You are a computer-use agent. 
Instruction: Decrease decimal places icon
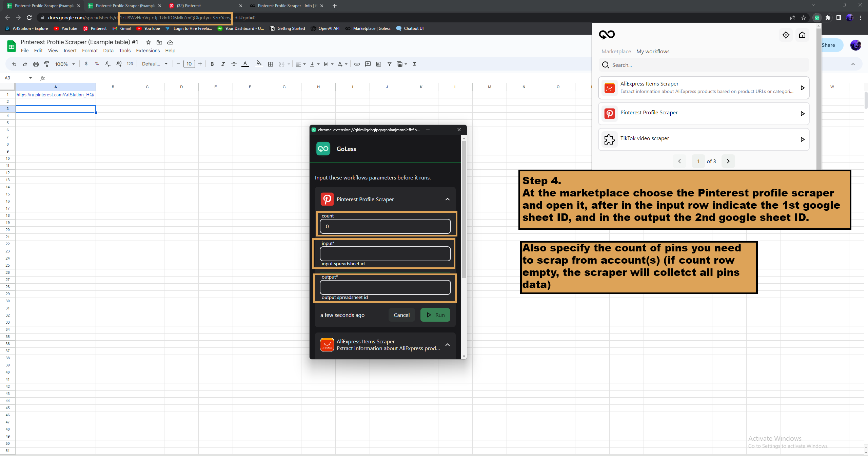click(108, 64)
